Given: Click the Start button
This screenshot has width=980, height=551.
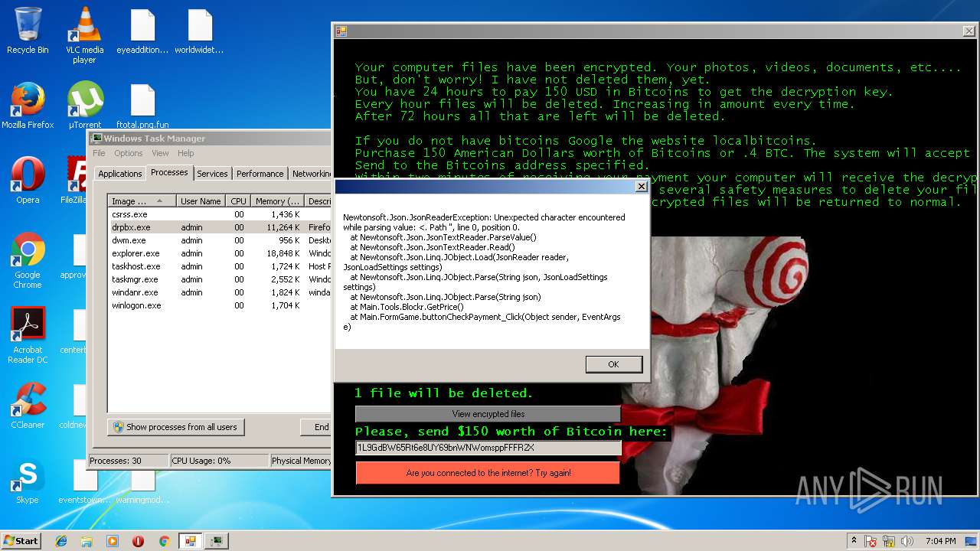Looking at the screenshot, I should click(x=21, y=540).
